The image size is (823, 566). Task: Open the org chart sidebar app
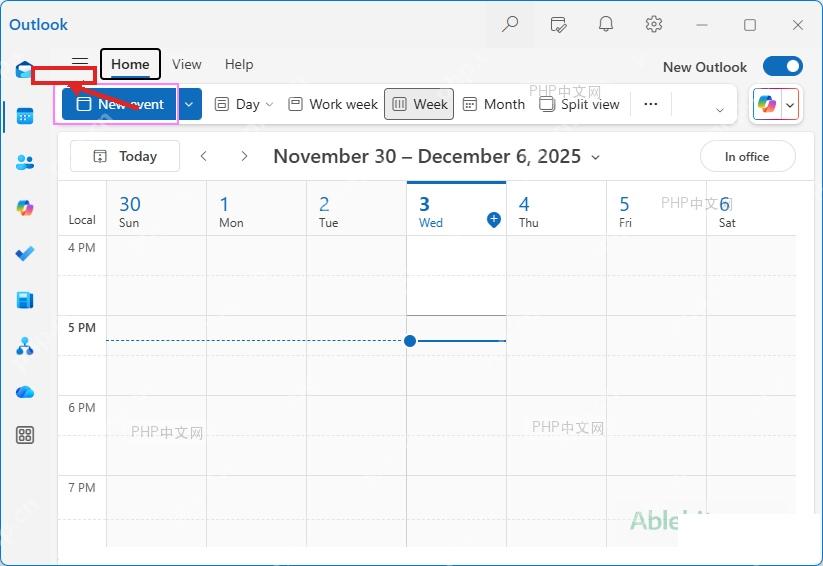click(25, 346)
